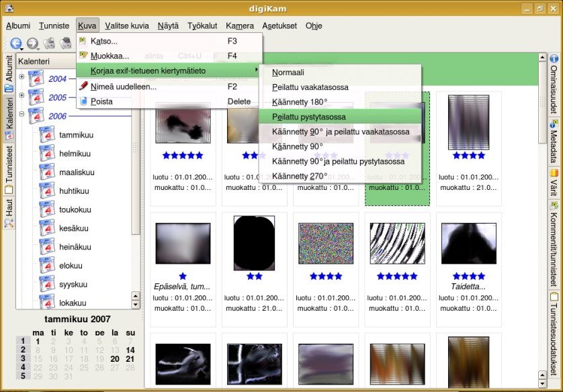Click the Poista trash icon
This screenshot has height=392, width=563.
(x=84, y=102)
